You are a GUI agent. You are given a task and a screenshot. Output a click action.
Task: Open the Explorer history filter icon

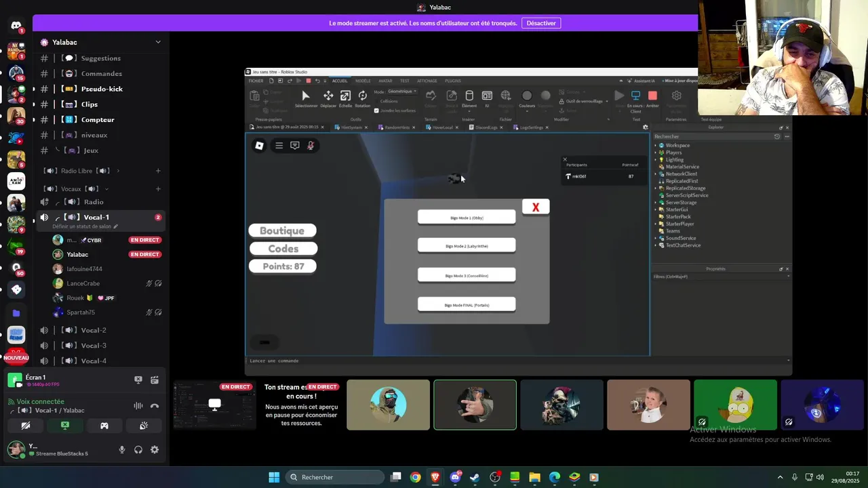(x=777, y=136)
